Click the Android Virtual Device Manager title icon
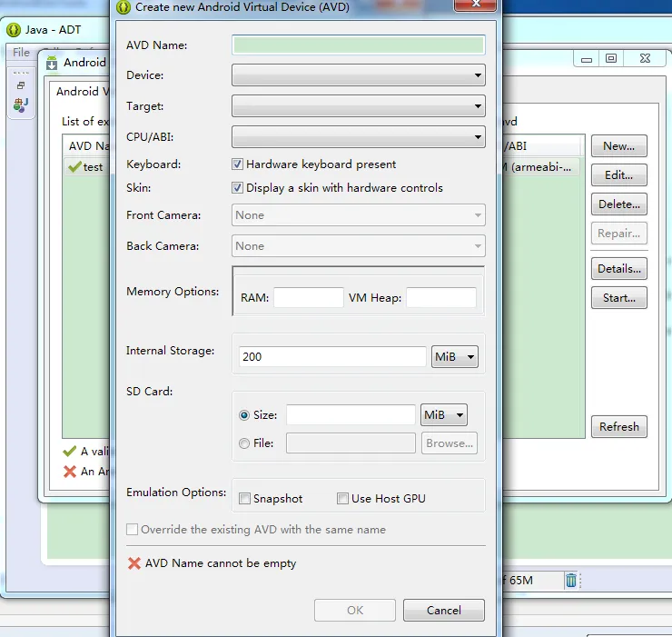 pos(51,63)
